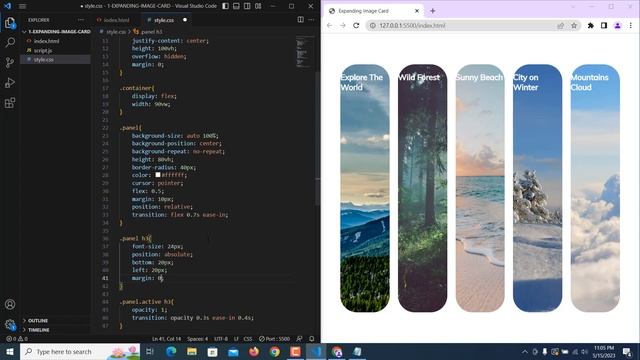Click the Expanding Image Card browser tab
Screen dimensions: 640x360
point(373,11)
